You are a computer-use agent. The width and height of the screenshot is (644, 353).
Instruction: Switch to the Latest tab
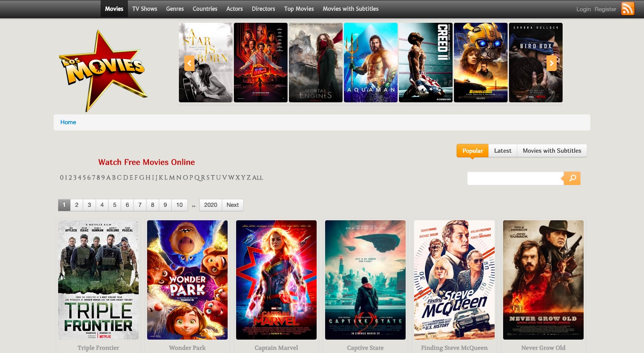pyautogui.click(x=503, y=151)
